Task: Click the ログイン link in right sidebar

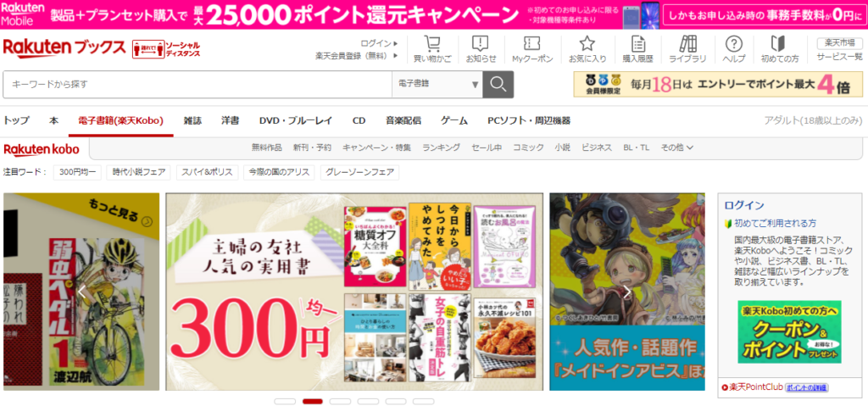Action: tap(744, 205)
